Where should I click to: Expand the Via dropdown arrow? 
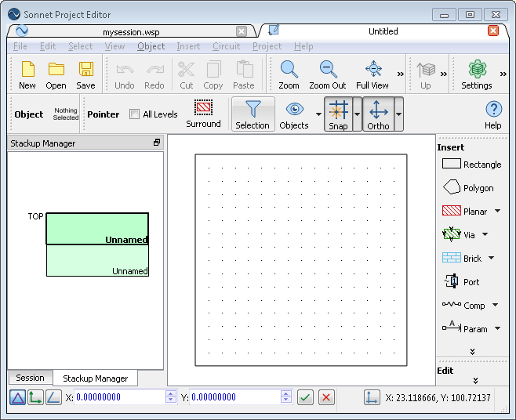coord(485,234)
